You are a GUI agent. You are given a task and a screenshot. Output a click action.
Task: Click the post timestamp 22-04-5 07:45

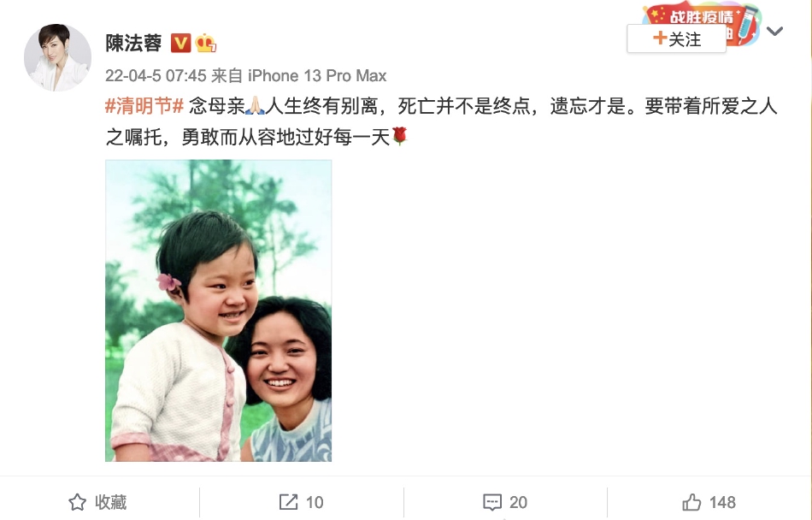tap(156, 75)
